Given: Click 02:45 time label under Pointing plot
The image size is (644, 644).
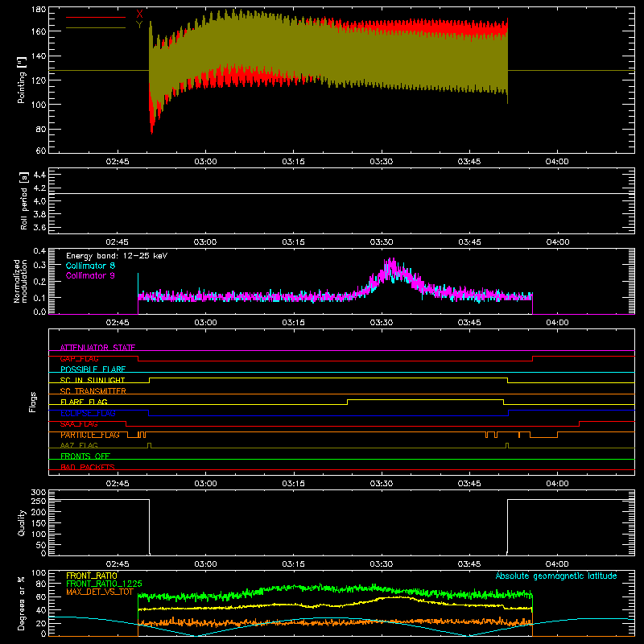Looking at the screenshot, I should pyautogui.click(x=118, y=162).
